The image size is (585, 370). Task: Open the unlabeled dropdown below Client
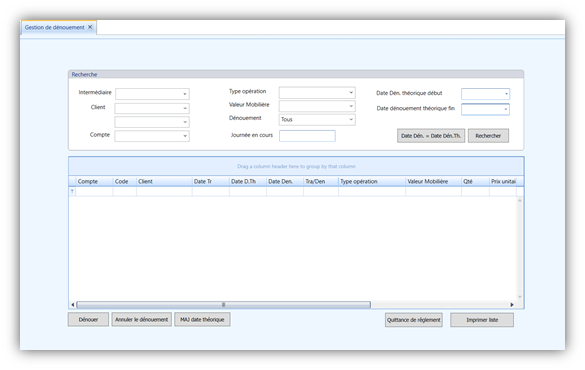pos(152,122)
